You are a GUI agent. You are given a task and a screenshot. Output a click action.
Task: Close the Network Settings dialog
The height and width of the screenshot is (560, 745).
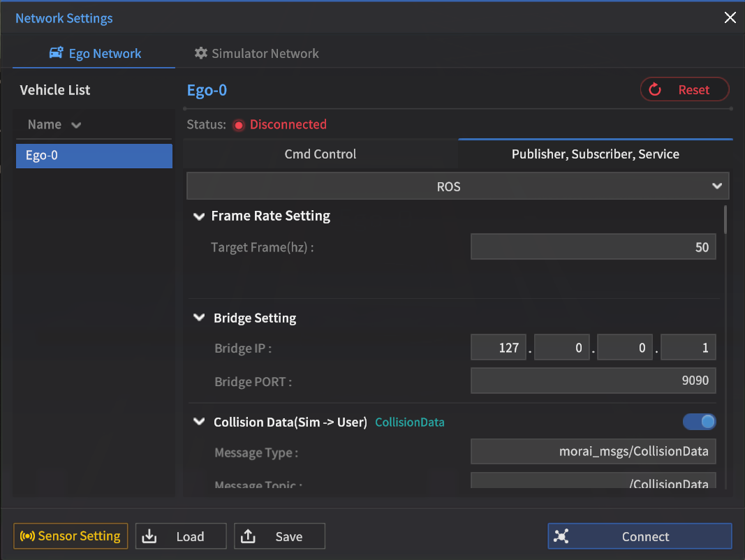point(730,17)
